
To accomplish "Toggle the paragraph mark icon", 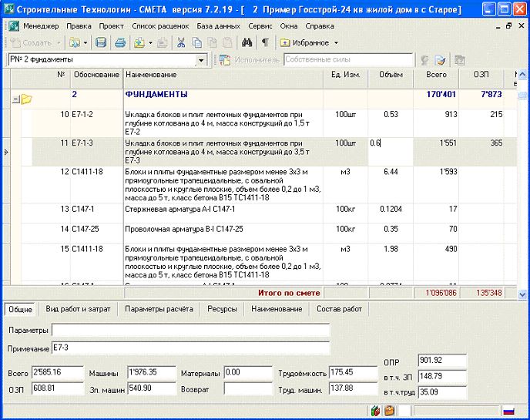I will [265, 42].
